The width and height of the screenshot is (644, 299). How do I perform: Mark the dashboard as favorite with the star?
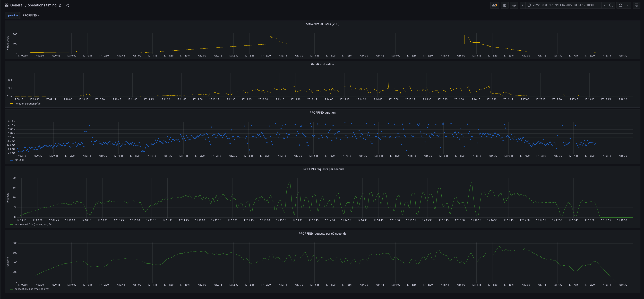[60, 5]
